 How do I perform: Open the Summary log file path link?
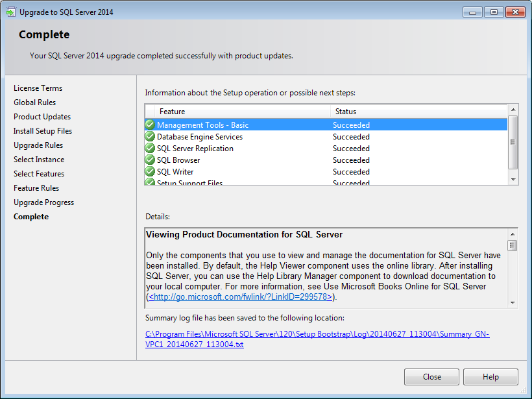pyautogui.click(x=317, y=339)
